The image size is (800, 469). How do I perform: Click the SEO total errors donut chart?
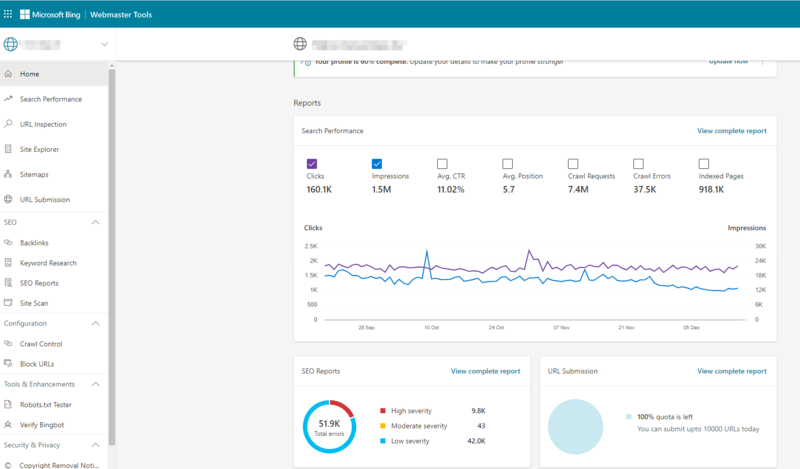[329, 426]
